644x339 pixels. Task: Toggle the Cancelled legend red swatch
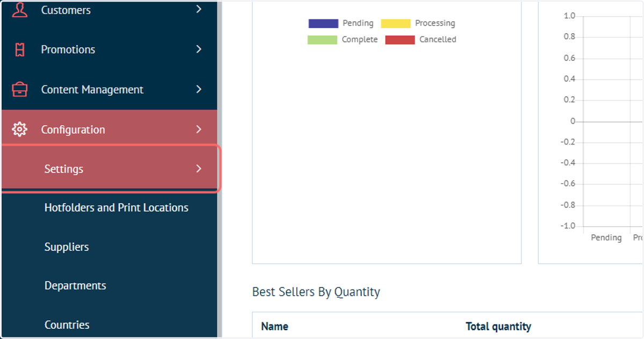click(x=400, y=40)
